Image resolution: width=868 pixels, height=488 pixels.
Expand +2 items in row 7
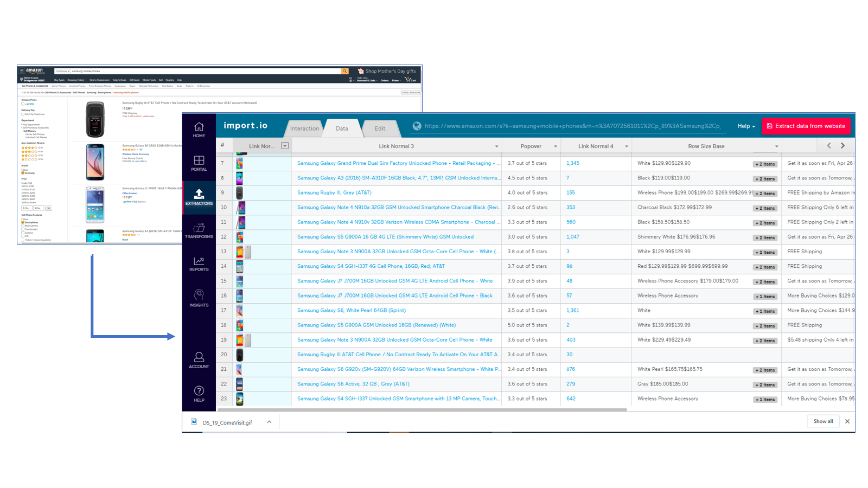pyautogui.click(x=765, y=164)
